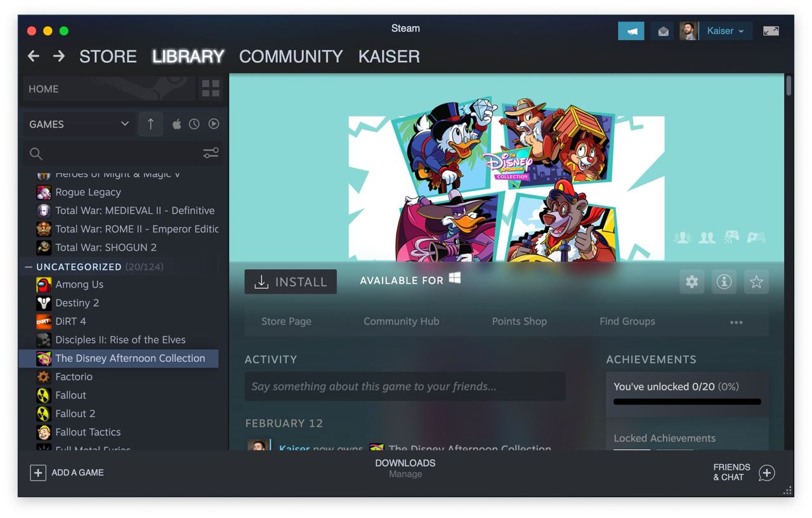Click the Destiny 2 game icon
The height and width of the screenshot is (518, 812).
(x=43, y=303)
